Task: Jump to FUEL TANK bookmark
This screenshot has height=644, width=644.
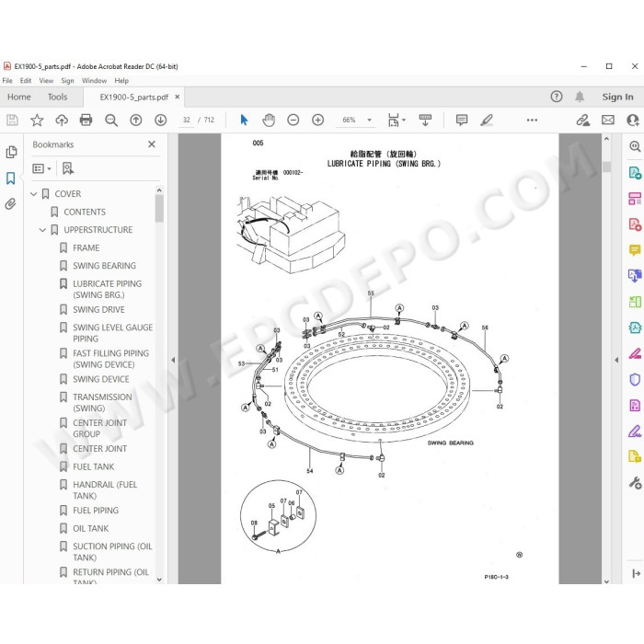Action: [93, 467]
